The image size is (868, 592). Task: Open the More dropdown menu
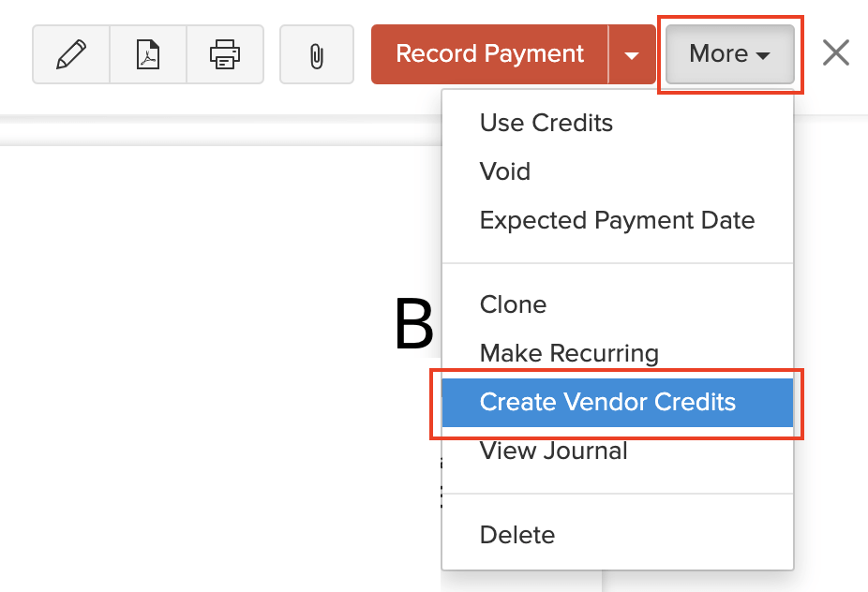click(x=729, y=54)
